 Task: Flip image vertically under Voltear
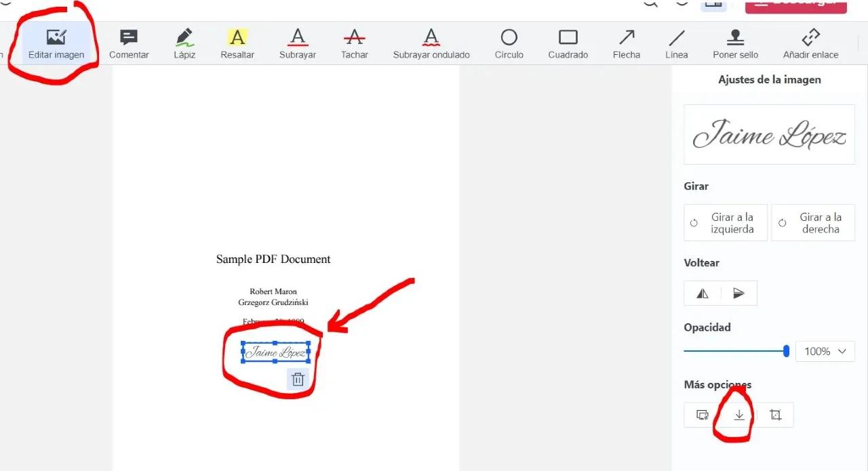tap(739, 293)
